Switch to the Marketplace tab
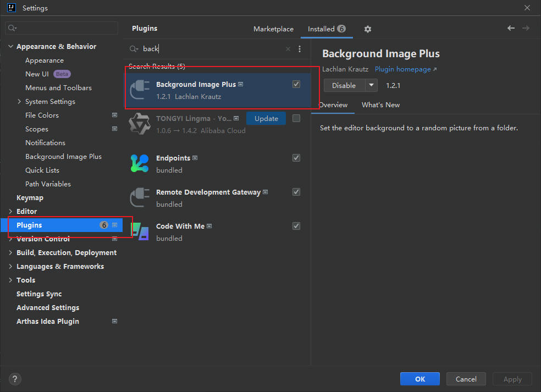Screen dimensions: 541x392 coord(273,29)
